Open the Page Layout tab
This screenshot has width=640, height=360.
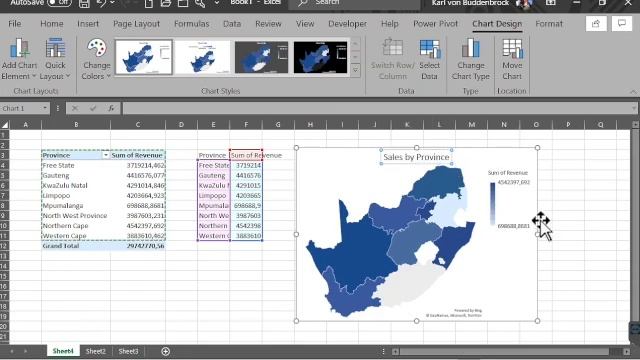point(136,24)
